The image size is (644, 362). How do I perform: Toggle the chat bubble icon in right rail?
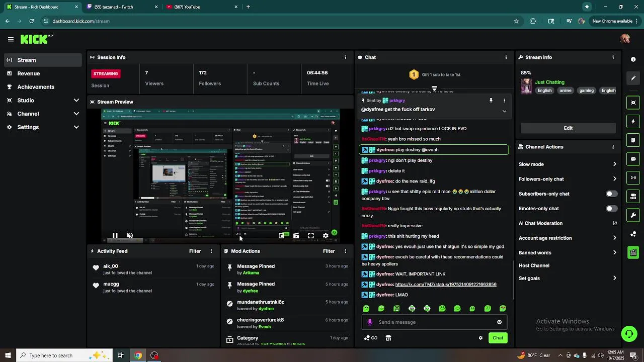[633, 159]
